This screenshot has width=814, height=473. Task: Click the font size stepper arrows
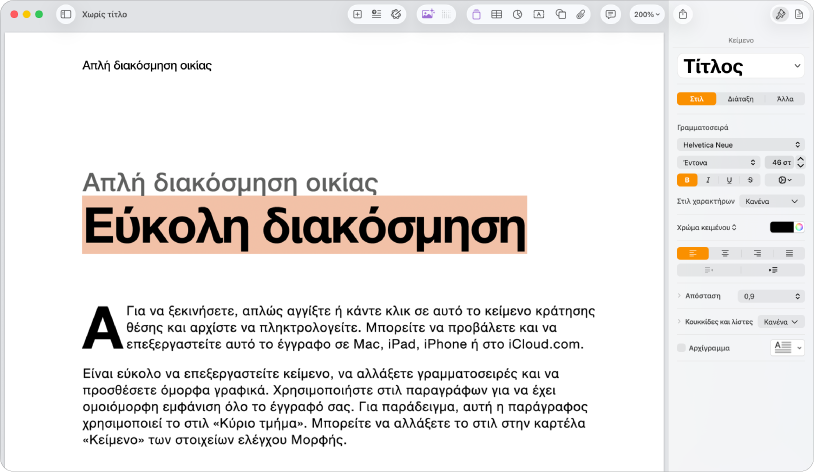pyautogui.click(x=801, y=163)
